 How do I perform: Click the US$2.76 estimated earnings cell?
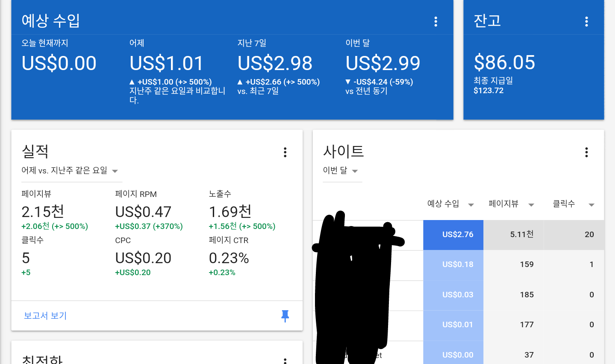tap(457, 235)
